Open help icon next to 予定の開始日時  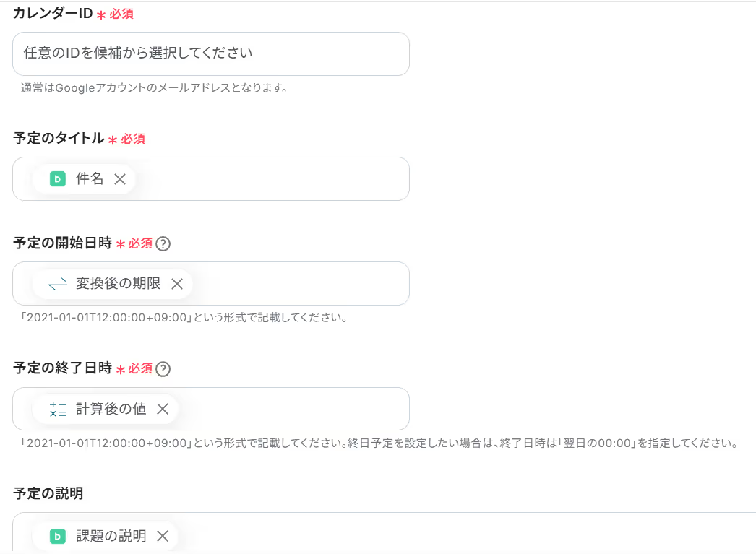point(163,243)
